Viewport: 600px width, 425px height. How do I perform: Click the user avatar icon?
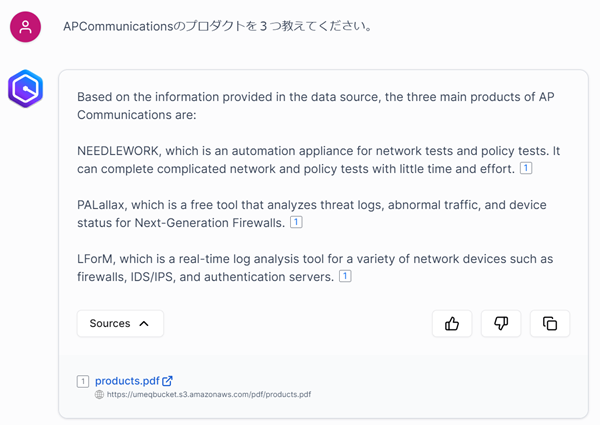click(x=25, y=27)
